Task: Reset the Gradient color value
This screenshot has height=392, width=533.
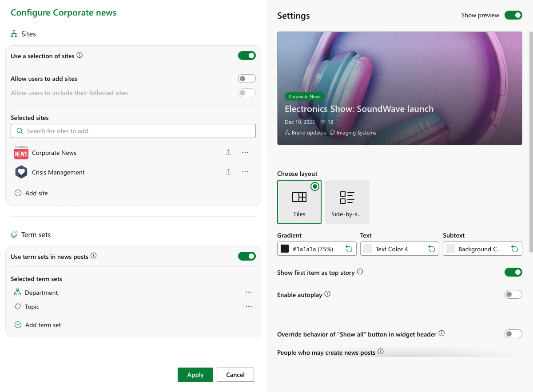Action: pyautogui.click(x=349, y=249)
